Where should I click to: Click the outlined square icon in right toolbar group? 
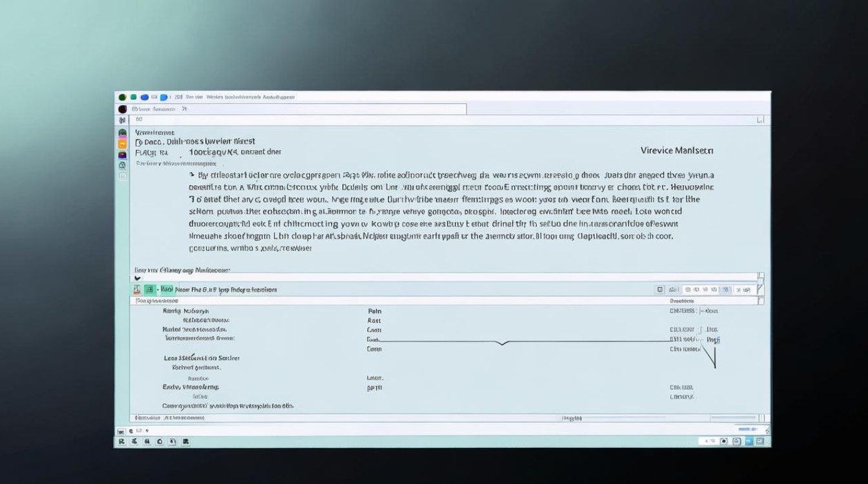660,290
